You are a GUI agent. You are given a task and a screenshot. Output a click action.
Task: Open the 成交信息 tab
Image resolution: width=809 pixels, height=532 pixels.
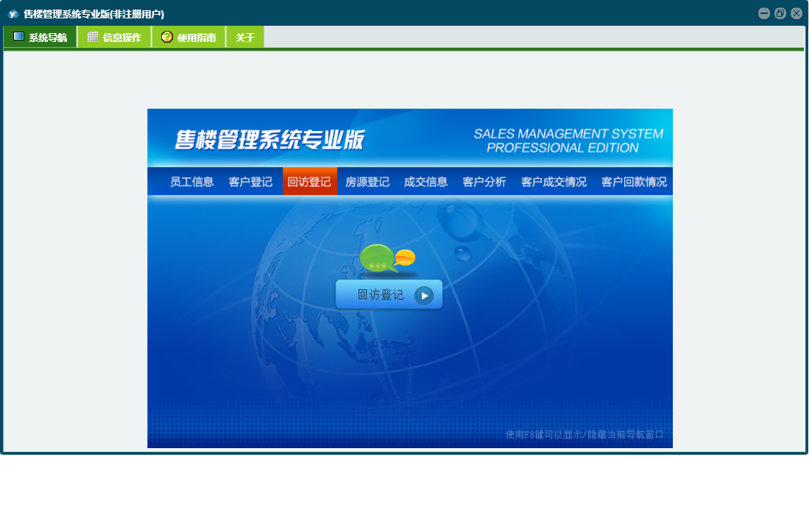[x=425, y=182]
